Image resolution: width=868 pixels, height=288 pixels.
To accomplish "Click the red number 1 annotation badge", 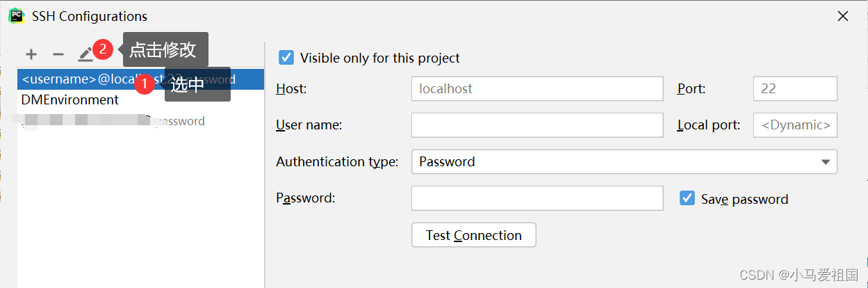I will (145, 85).
